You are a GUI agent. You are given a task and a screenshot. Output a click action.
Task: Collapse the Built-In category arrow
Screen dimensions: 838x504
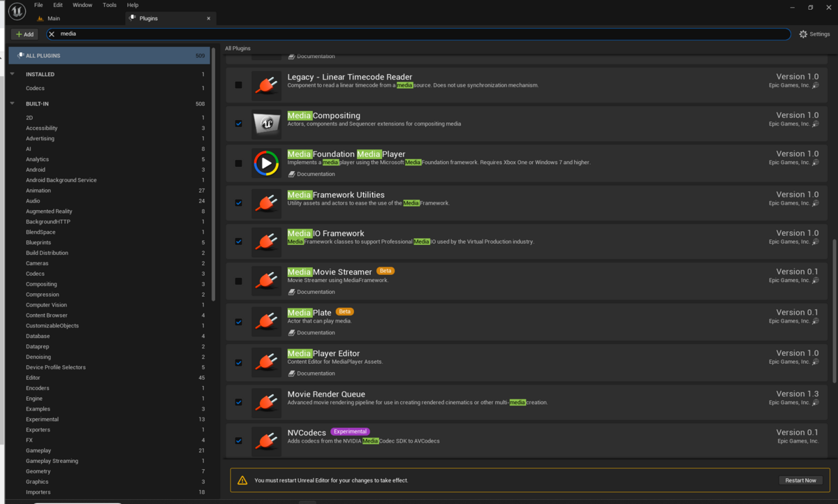click(12, 103)
